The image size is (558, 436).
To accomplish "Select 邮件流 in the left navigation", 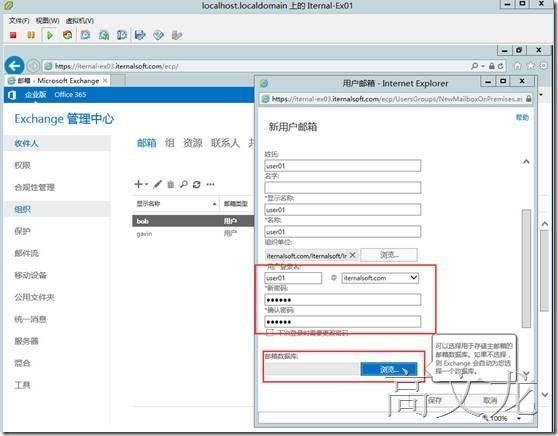I will (57, 253).
